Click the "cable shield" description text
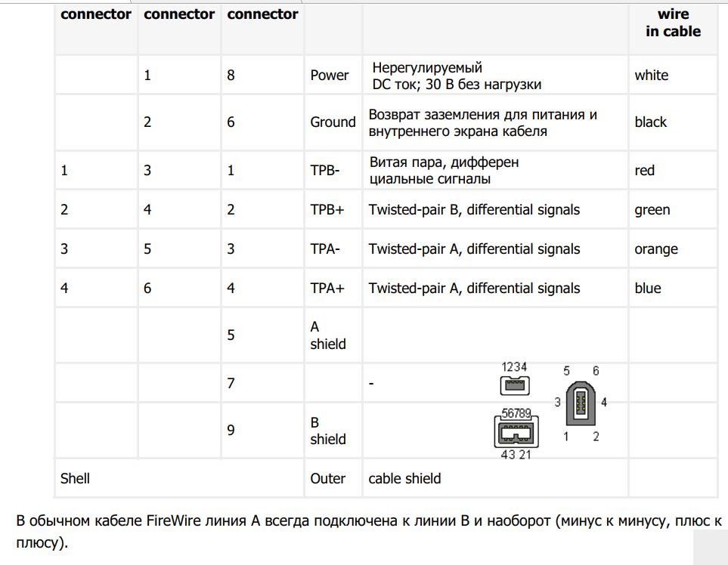Screen dimensions: 728x565 tap(404, 478)
